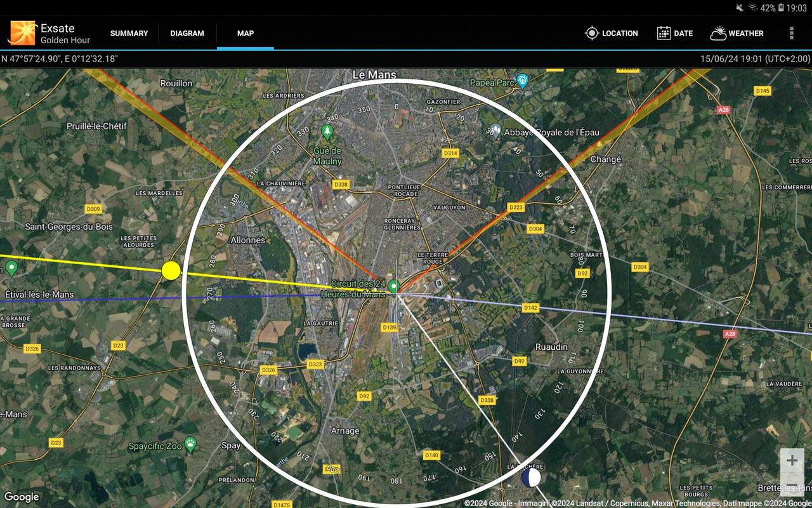Click the Allonnes town label
This screenshot has height=508, width=812.
pyautogui.click(x=248, y=240)
